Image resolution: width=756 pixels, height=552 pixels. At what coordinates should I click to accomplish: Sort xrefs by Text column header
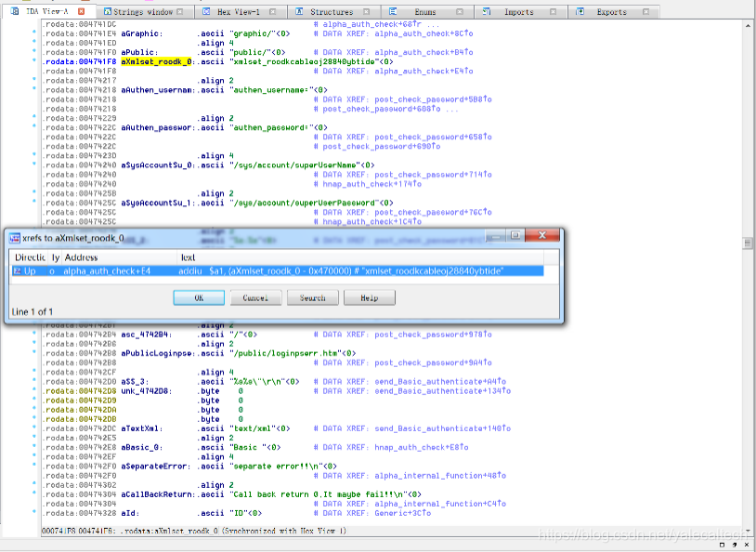click(x=360, y=257)
